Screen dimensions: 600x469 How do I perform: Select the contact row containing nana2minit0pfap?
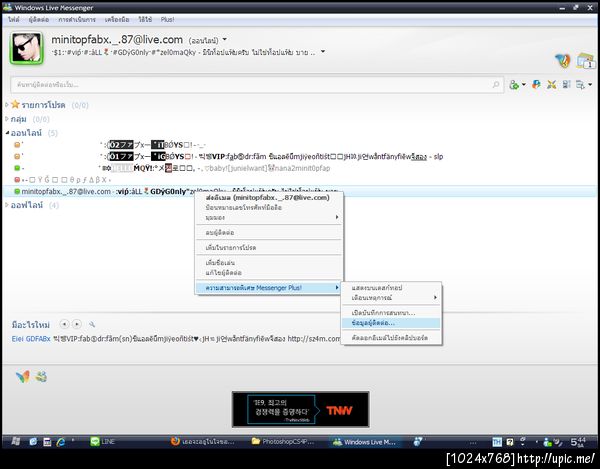(x=300, y=168)
